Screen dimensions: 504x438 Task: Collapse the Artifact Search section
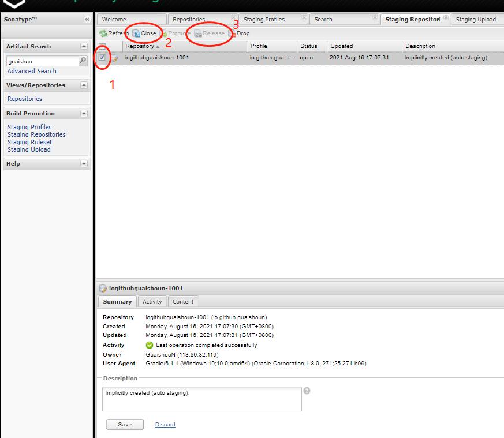(x=84, y=46)
